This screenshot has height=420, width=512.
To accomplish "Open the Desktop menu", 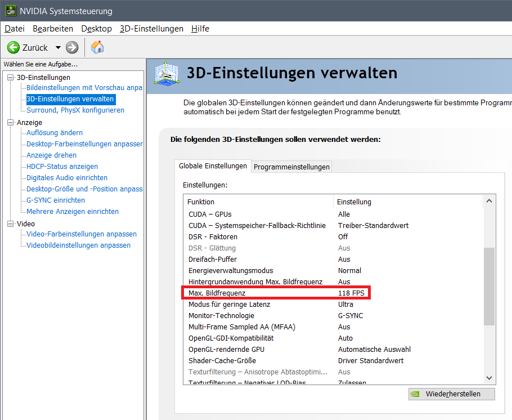I will [96, 29].
